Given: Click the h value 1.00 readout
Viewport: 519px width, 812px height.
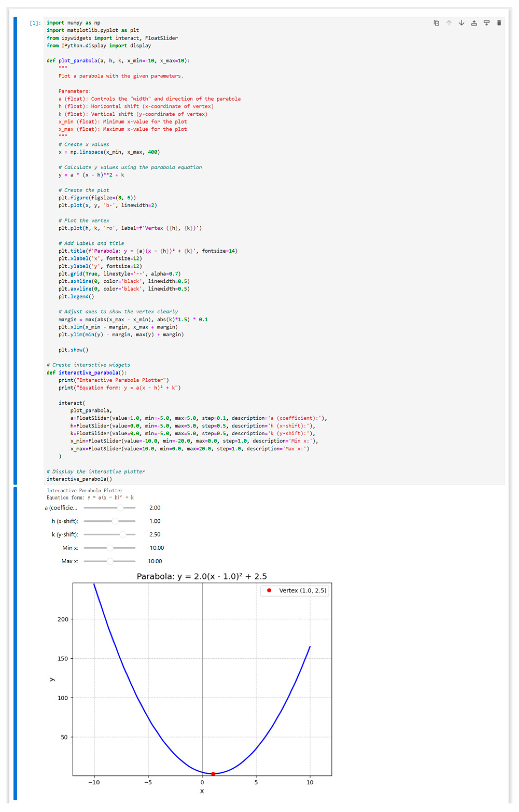Looking at the screenshot, I should 155,521.
